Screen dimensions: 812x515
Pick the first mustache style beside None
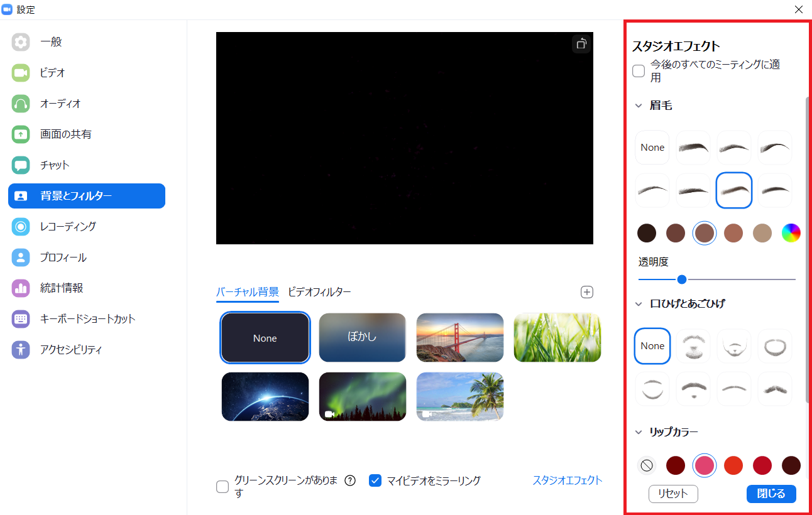pos(693,346)
